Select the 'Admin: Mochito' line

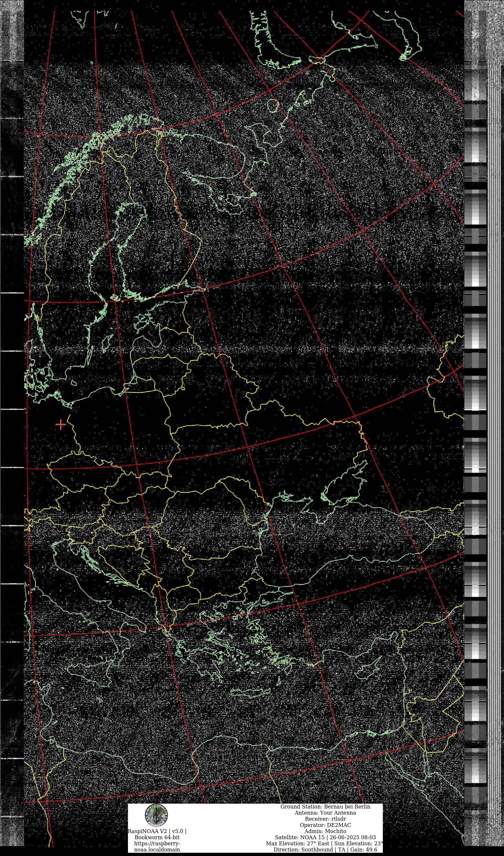coord(325,831)
